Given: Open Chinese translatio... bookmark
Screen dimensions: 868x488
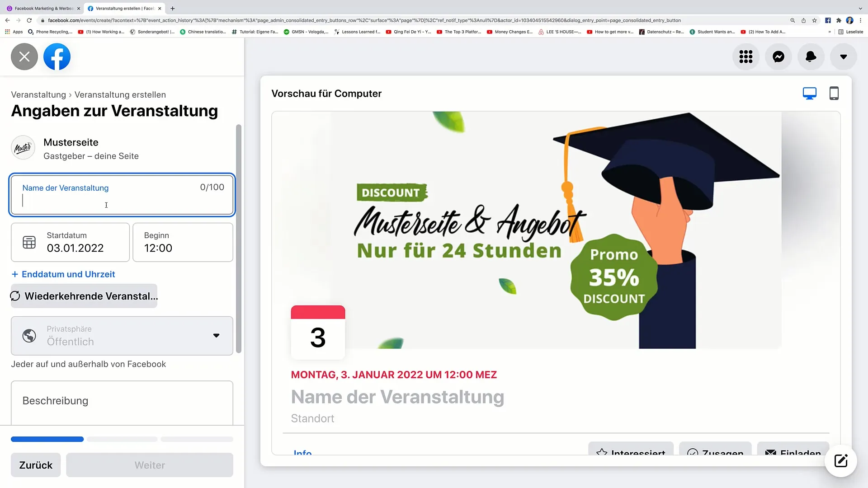Looking at the screenshot, I should (x=203, y=32).
